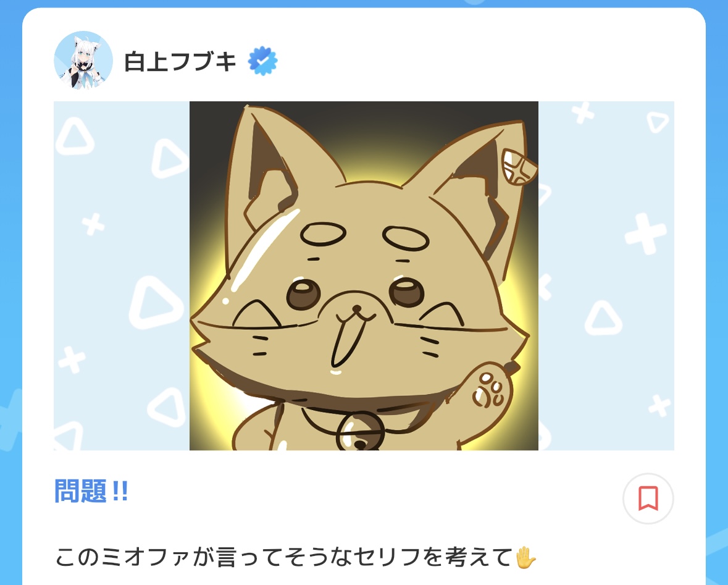Click the small triangle in the top-right panel corner
Image resolution: width=728 pixels, height=585 pixels.
pos(658,122)
